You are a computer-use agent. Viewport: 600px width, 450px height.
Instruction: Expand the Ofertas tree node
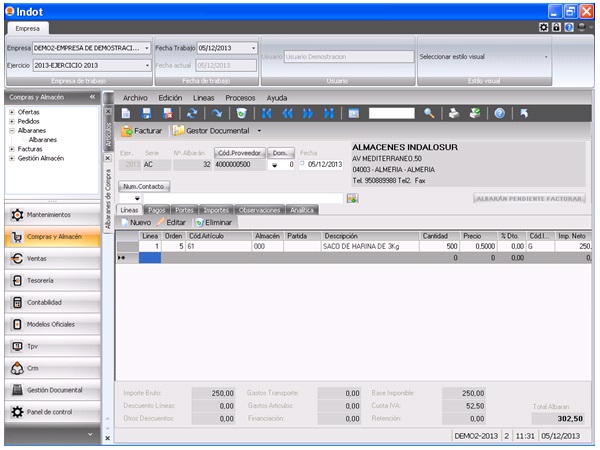(x=11, y=112)
